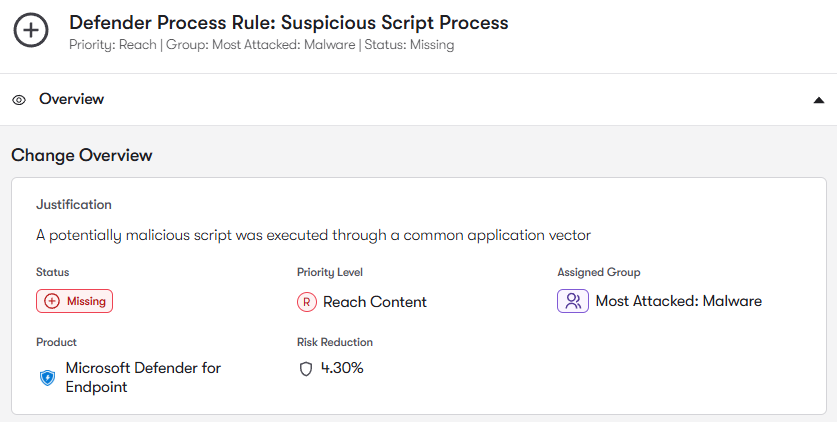The width and height of the screenshot is (837, 422).
Task: Click the malicious script justification text
Action: tap(313, 235)
